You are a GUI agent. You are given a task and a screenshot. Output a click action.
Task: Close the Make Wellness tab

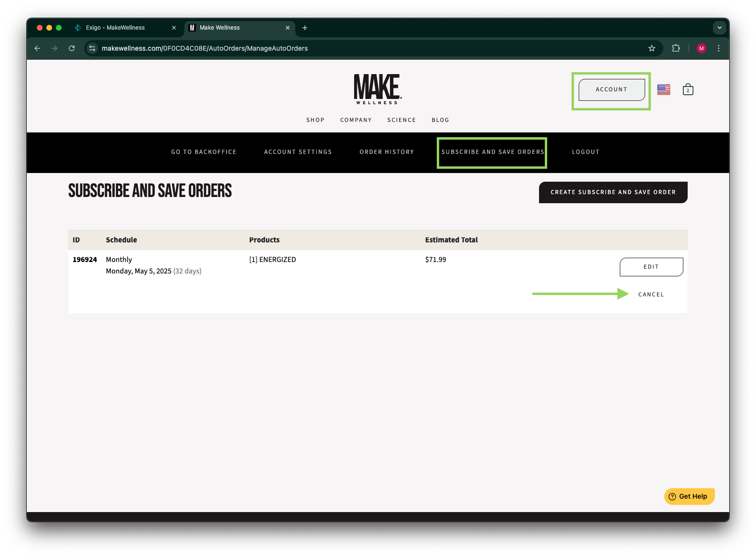[x=288, y=28]
